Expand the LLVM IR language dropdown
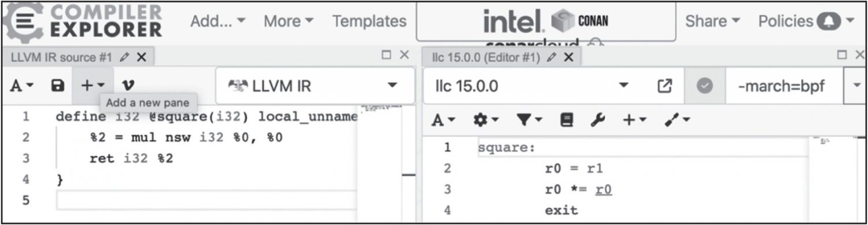This screenshot has width=868, height=225. [315, 86]
